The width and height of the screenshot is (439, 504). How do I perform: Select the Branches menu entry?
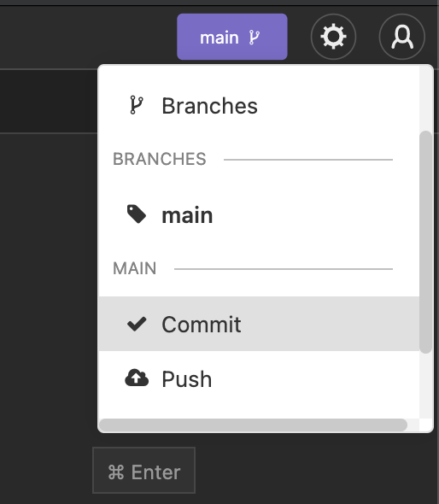pyautogui.click(x=259, y=105)
